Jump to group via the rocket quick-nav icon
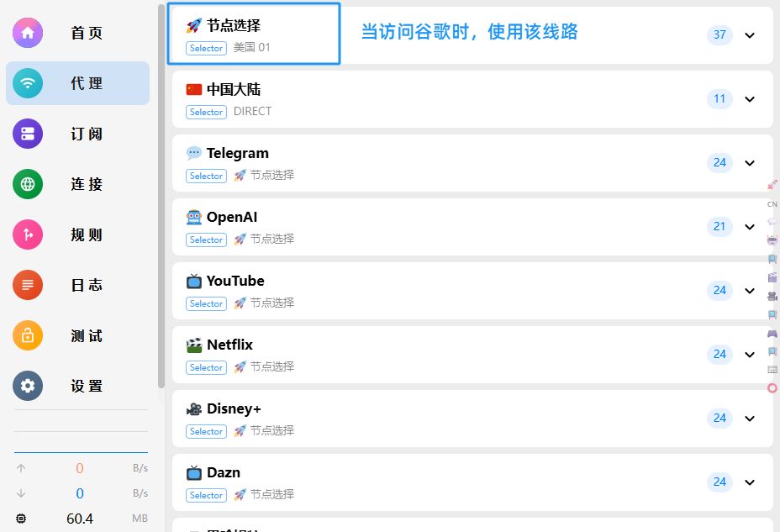This screenshot has height=532, width=780. [x=772, y=185]
